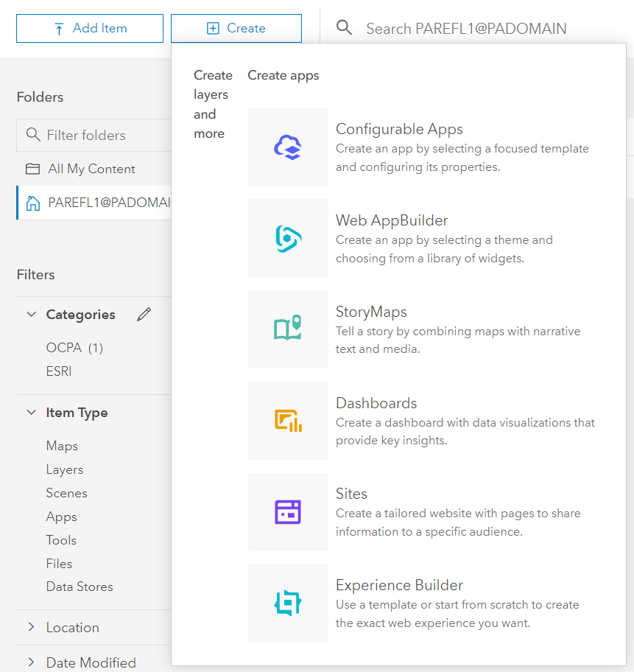Click the All My Content folder icon
The image size is (634, 672).
[x=32, y=169]
